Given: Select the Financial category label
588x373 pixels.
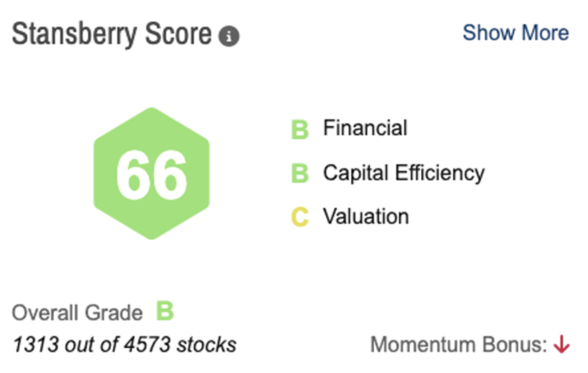Looking at the screenshot, I should [365, 128].
